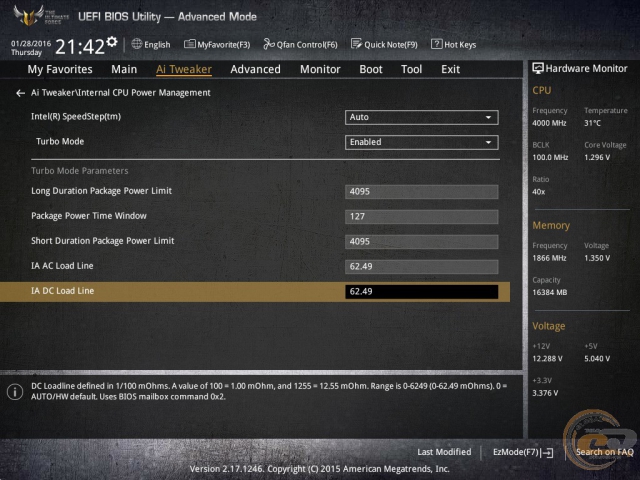Click CPU temperature 31°C reading
The width and height of the screenshot is (640, 480).
click(592, 123)
